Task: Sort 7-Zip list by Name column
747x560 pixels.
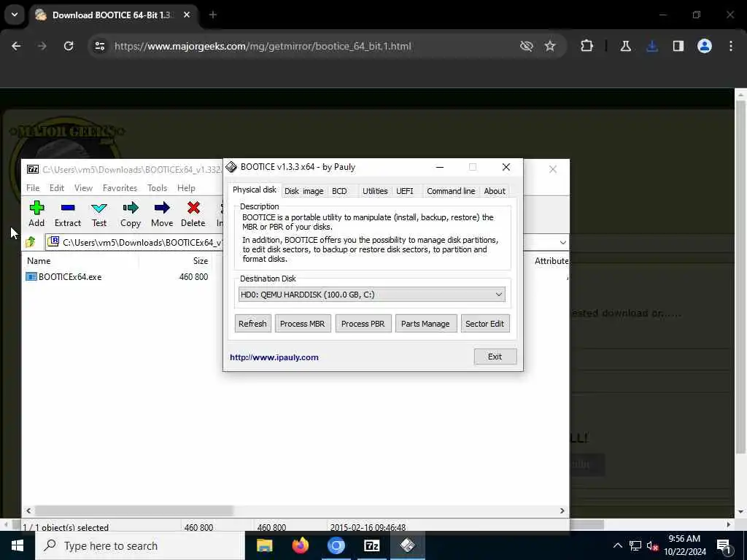Action: tap(39, 261)
